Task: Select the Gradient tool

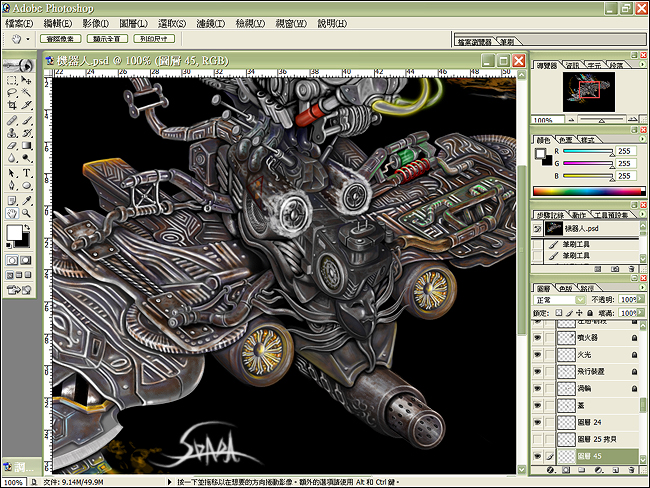Action: click(26, 146)
